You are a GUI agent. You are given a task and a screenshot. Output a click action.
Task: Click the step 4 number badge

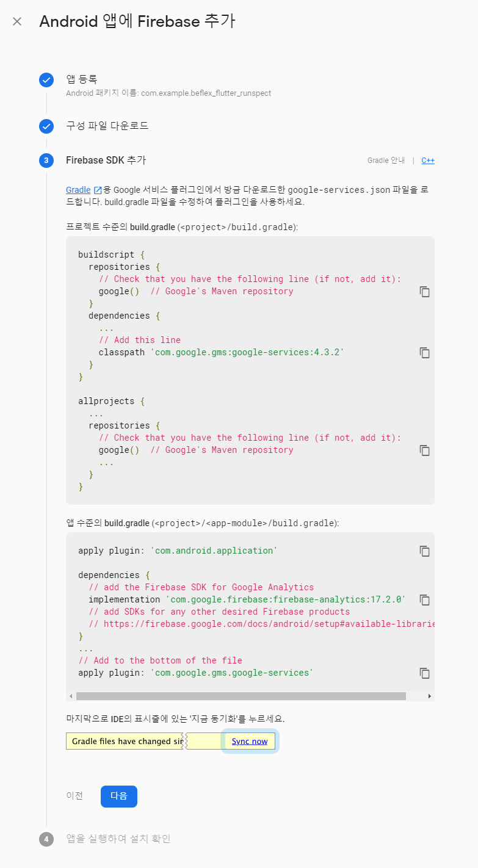click(x=46, y=839)
